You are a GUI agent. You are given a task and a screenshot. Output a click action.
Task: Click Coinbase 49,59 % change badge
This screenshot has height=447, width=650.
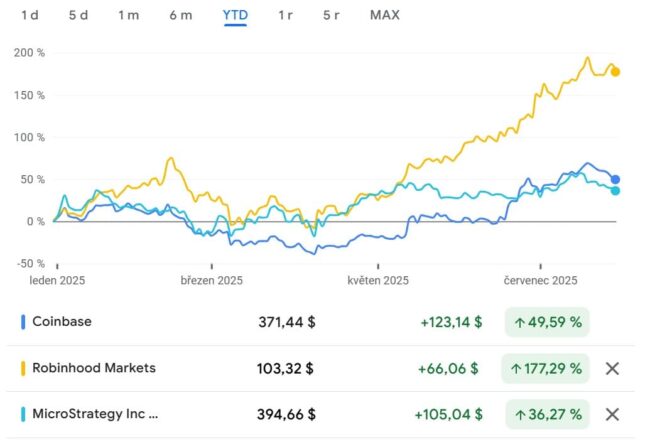tap(547, 322)
